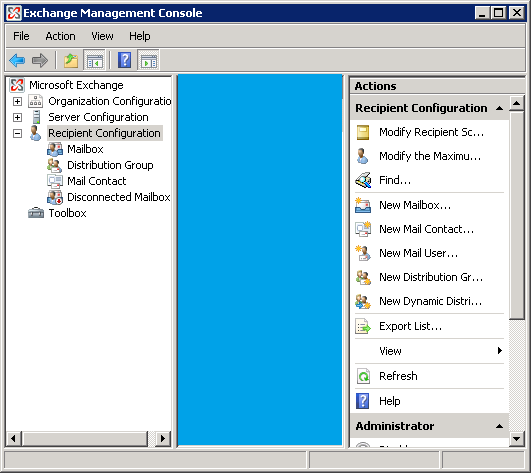The image size is (531, 473).
Task: Click the Find... action
Action: click(395, 180)
